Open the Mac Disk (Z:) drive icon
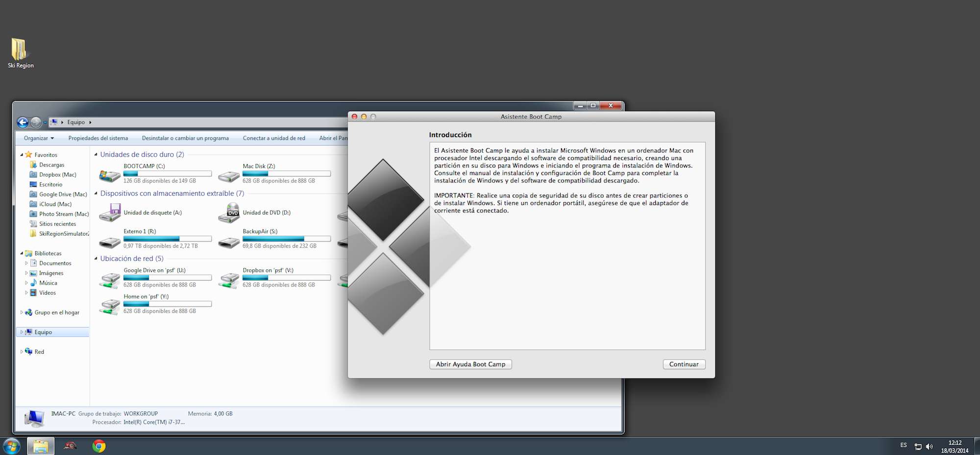This screenshot has height=455, width=980. coord(229,176)
